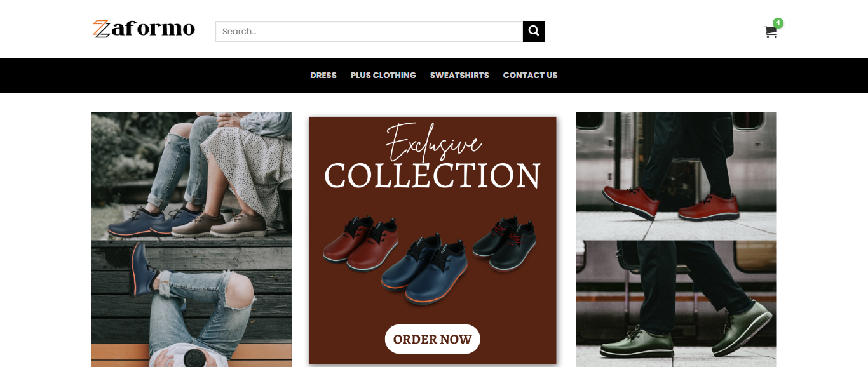Go to Plus Clothing category
The image size is (868, 367).
(383, 75)
